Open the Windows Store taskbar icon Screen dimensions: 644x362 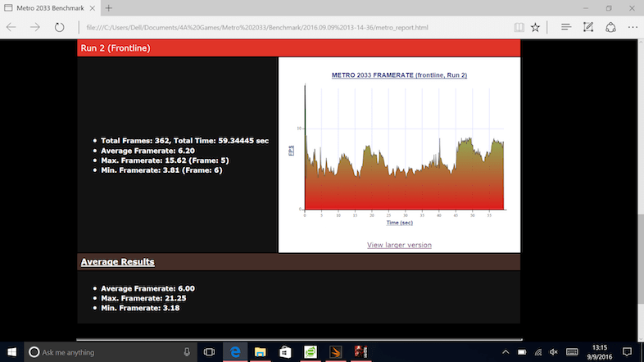click(x=285, y=352)
